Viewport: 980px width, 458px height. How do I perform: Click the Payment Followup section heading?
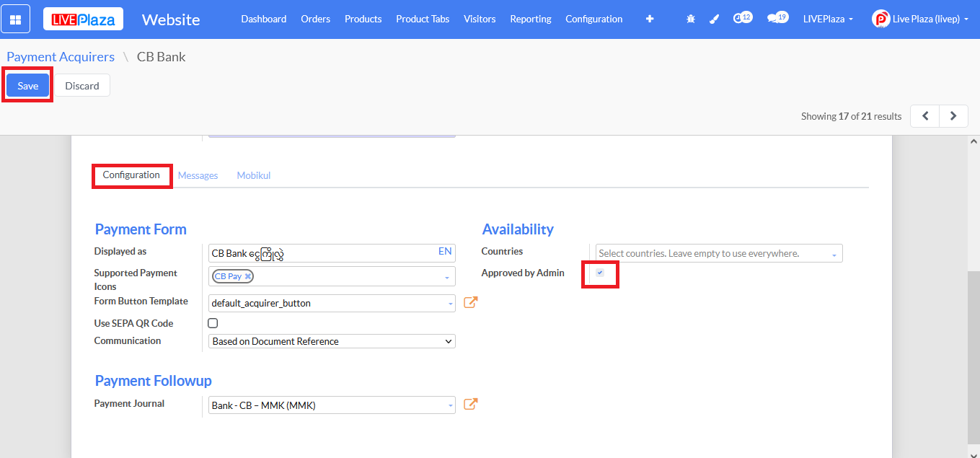154,381
